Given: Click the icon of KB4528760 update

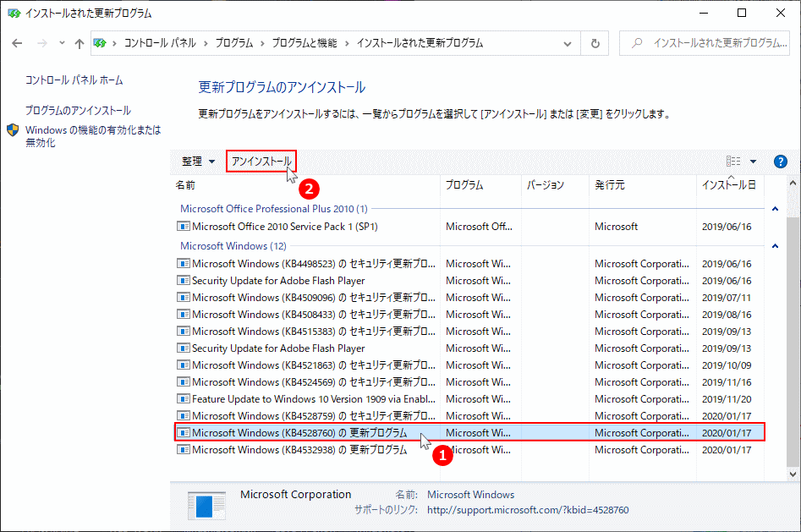Looking at the screenshot, I should 183,432.
